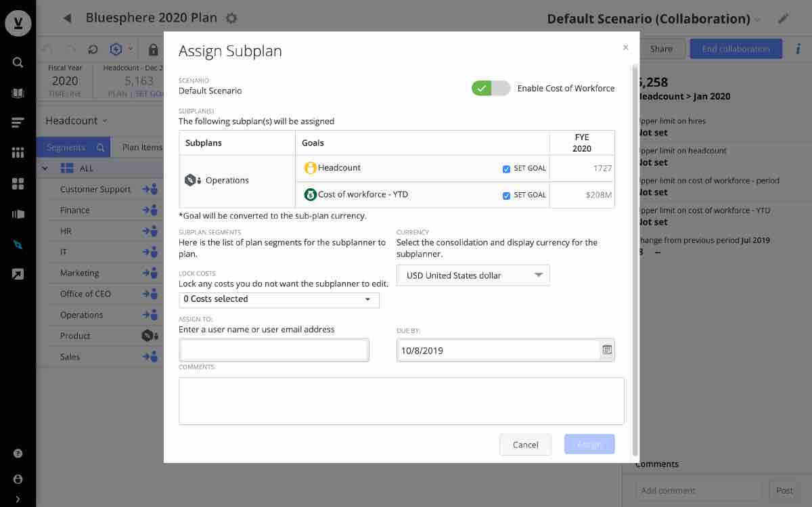Open the USD United States dollar currency dropdown

(x=472, y=275)
